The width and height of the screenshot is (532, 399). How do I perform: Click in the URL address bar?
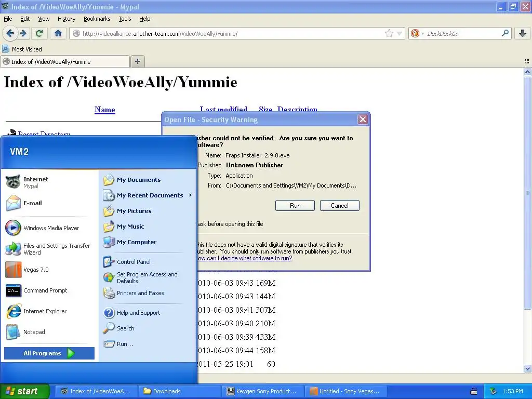pos(231,34)
